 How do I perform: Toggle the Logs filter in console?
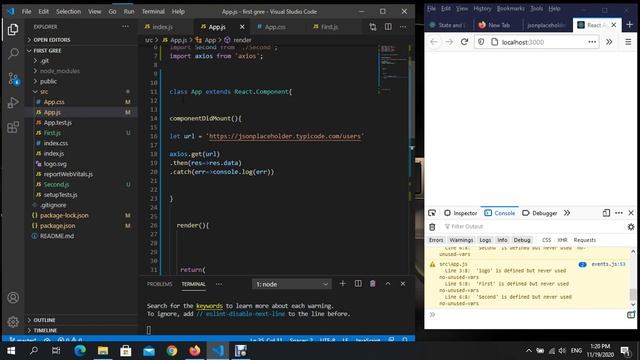click(485, 240)
